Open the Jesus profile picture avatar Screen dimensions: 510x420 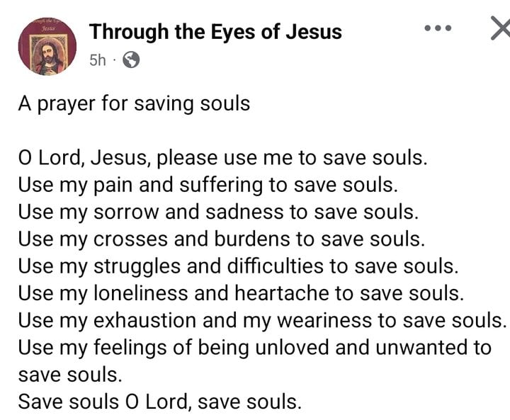pos(47,46)
